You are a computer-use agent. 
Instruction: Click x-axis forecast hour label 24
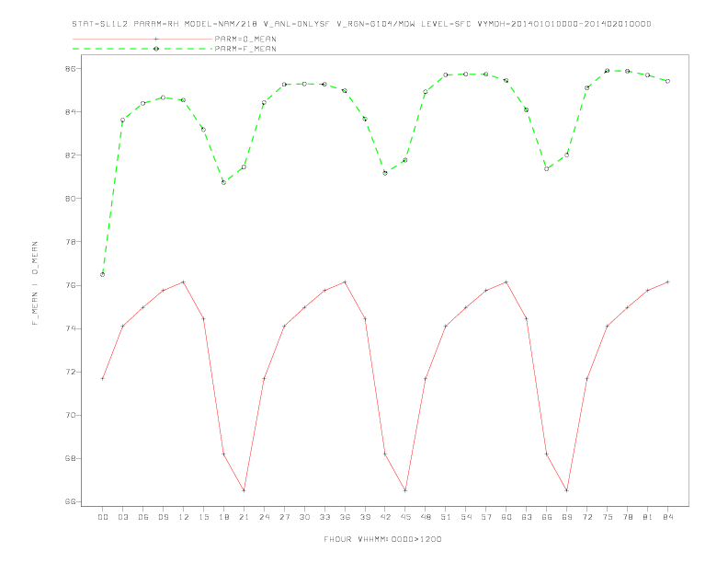click(264, 517)
